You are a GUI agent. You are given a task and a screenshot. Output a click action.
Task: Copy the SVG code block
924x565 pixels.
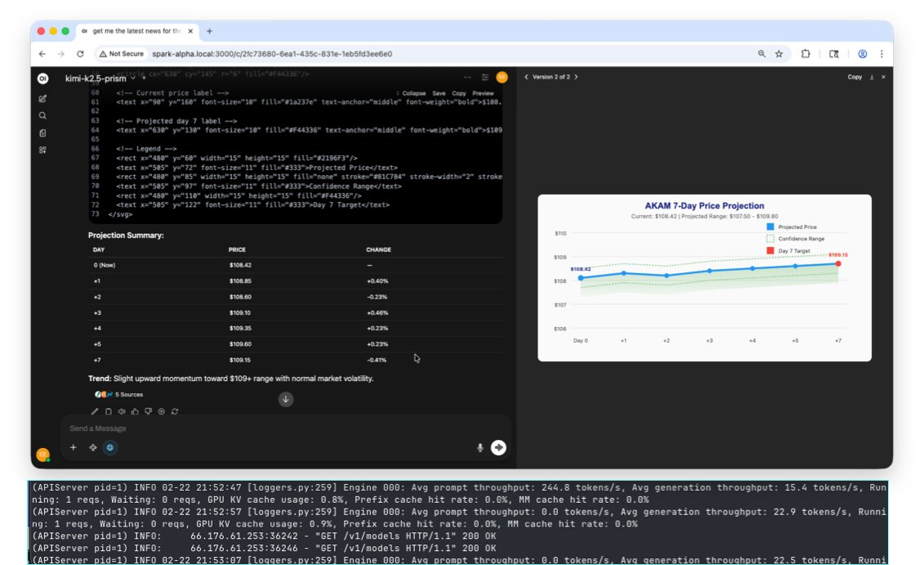(x=459, y=93)
